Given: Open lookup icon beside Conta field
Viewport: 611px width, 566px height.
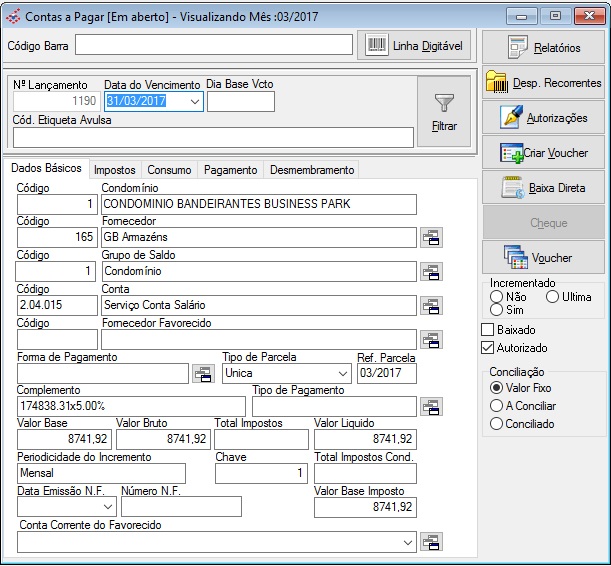Looking at the screenshot, I should point(431,305).
